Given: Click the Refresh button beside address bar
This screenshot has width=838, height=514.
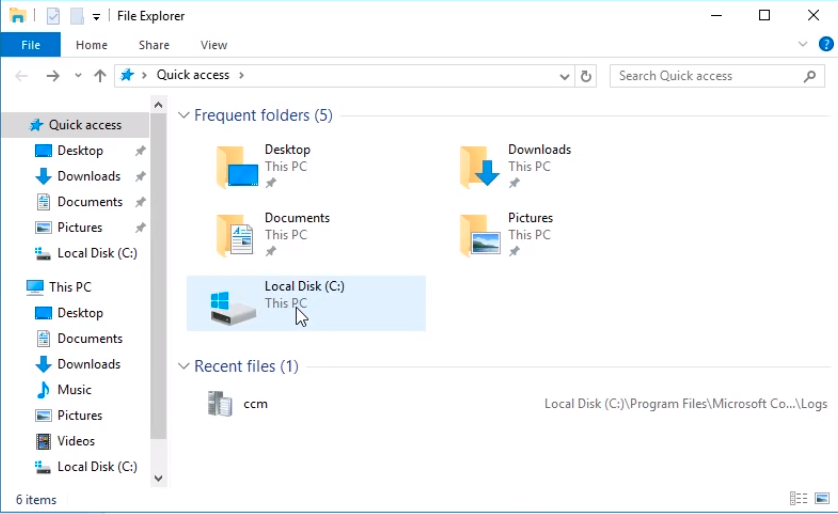Looking at the screenshot, I should (587, 76).
